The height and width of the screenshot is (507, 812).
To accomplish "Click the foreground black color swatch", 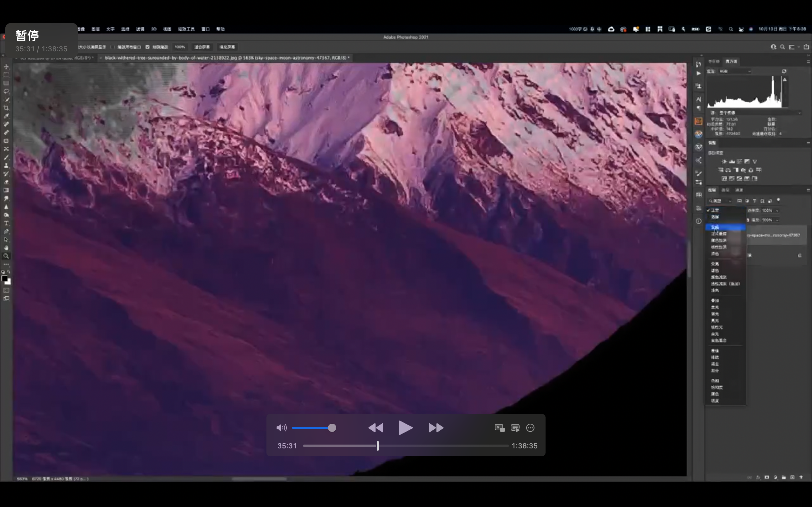I will 5,279.
